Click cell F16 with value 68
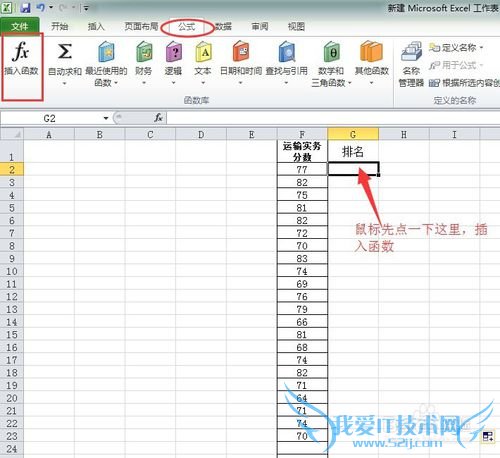 [302, 347]
